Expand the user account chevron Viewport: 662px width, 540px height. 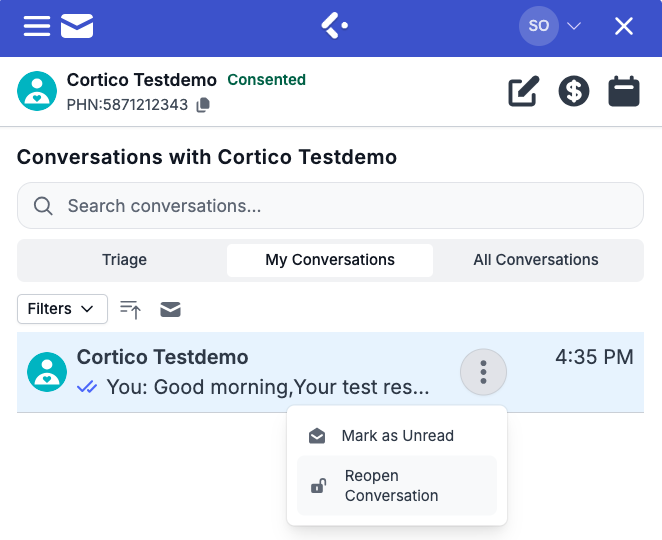coord(574,27)
